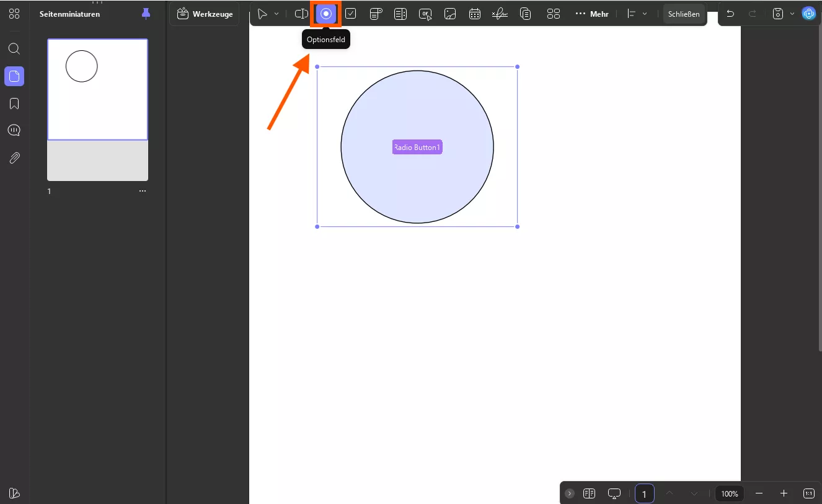
Task: Open the page layout view icon
Action: point(590,493)
